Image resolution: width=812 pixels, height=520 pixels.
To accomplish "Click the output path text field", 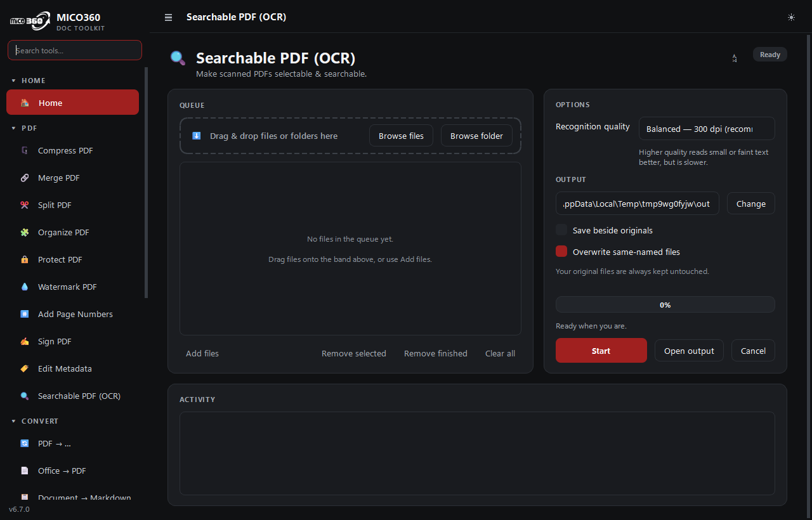I will coord(638,204).
